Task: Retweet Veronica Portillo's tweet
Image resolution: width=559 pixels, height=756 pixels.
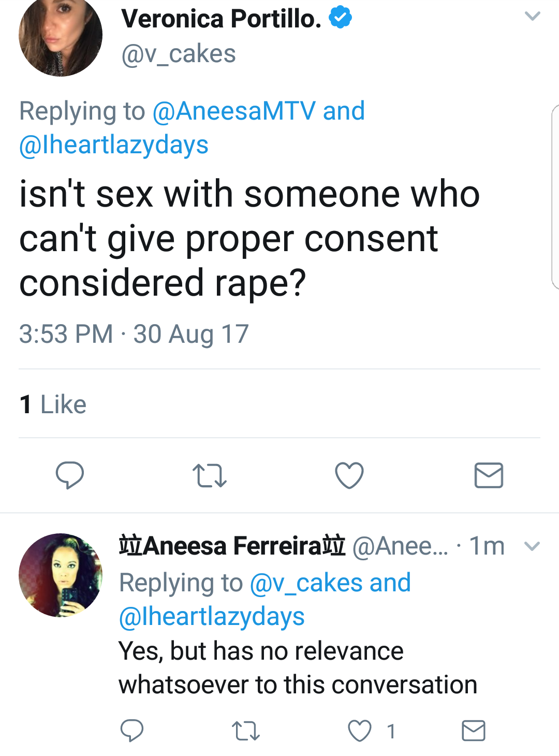Action: [x=209, y=476]
